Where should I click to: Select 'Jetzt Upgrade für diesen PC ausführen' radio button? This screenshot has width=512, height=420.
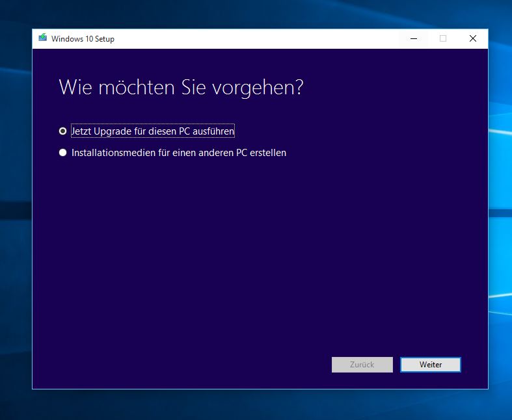(x=62, y=131)
